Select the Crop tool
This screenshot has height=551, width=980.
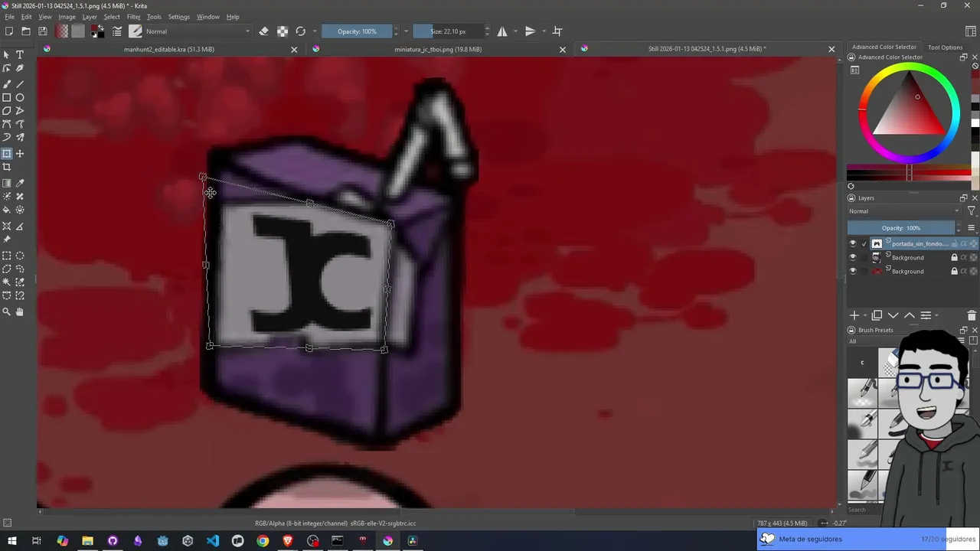[7, 167]
